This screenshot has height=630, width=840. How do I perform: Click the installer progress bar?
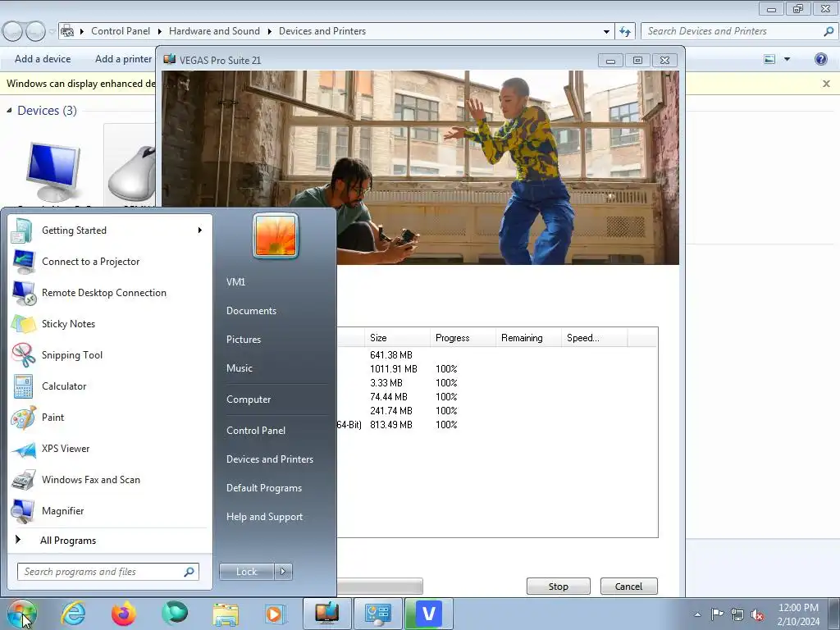tap(380, 586)
